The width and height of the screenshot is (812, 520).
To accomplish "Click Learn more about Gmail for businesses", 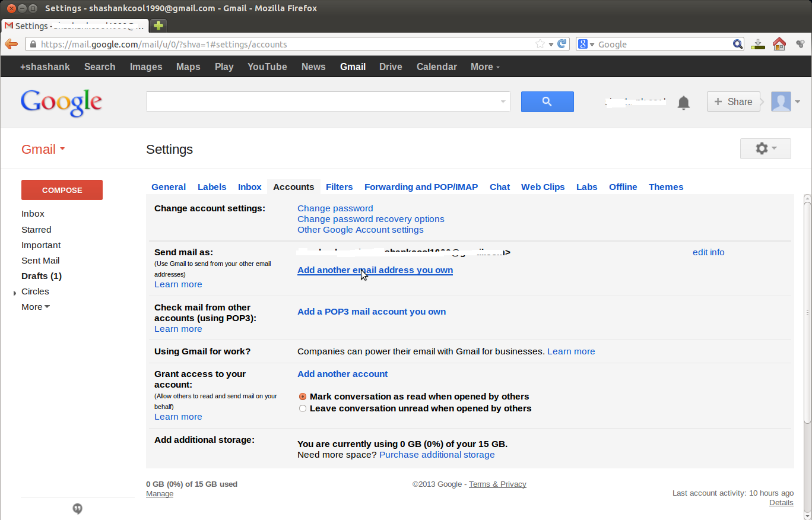I will coord(571,351).
